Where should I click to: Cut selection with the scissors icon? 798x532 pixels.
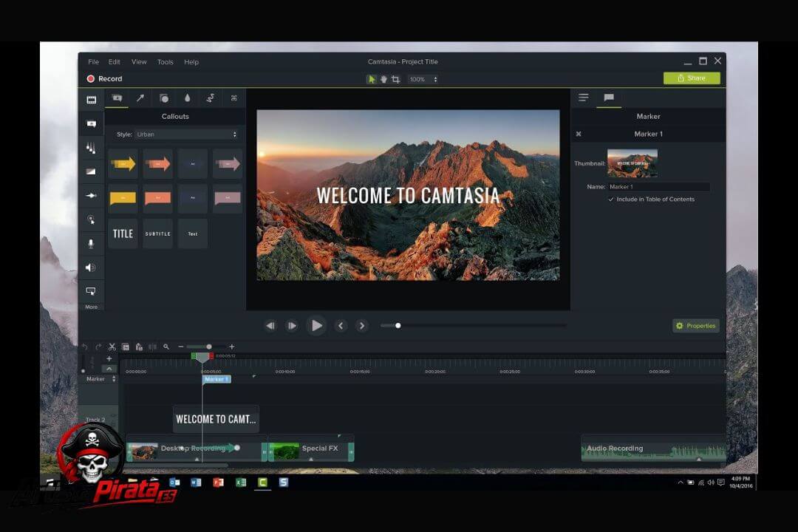pyautogui.click(x=112, y=347)
